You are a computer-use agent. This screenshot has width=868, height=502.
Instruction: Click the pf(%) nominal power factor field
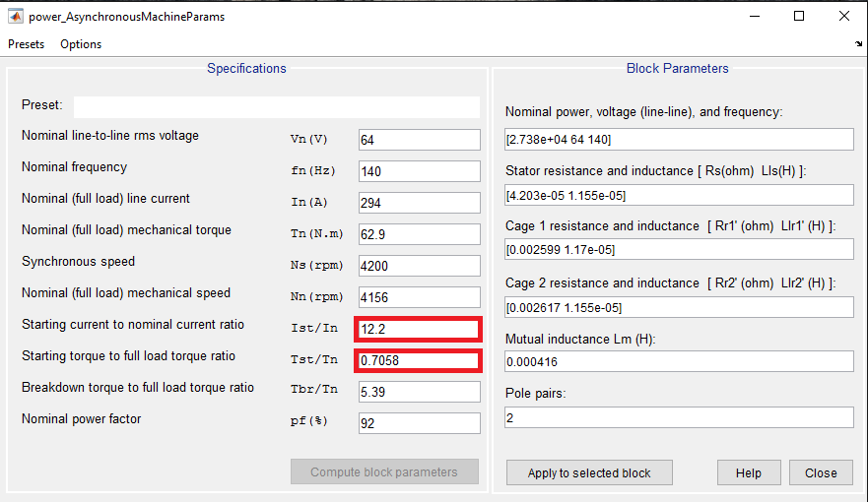click(x=418, y=423)
